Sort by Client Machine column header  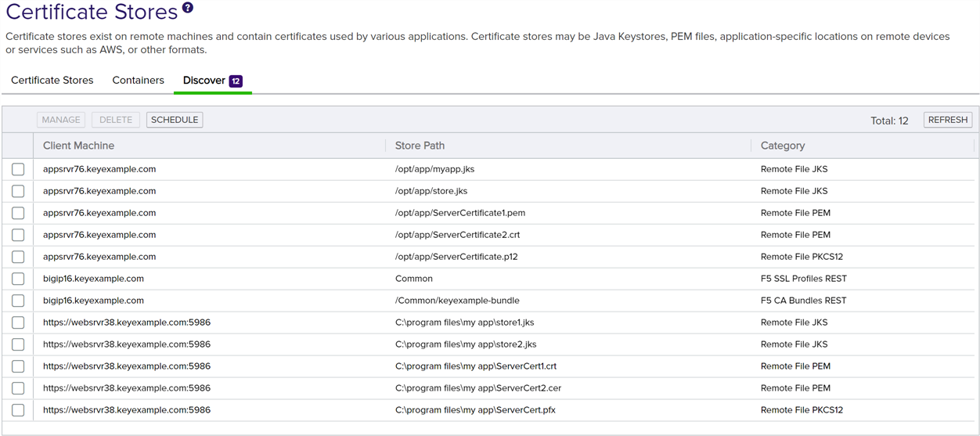pyautogui.click(x=78, y=146)
